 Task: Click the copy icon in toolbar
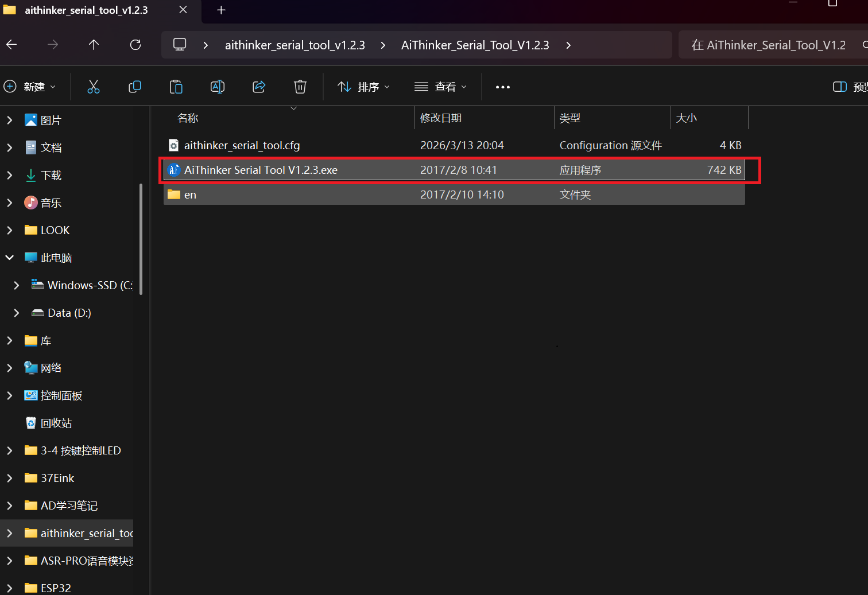[x=135, y=87]
